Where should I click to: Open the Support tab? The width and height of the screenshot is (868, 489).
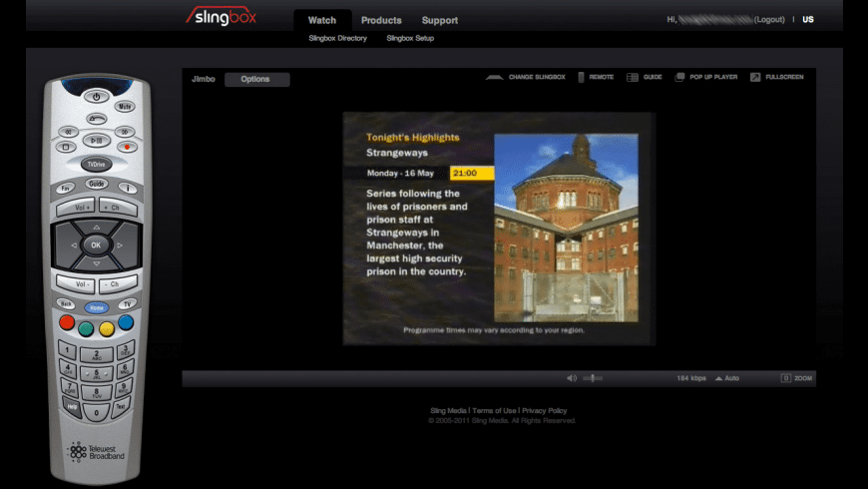440,20
